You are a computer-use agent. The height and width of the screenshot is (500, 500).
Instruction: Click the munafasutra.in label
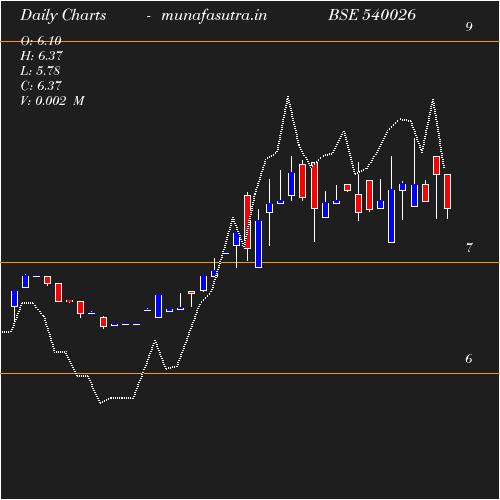(x=214, y=15)
